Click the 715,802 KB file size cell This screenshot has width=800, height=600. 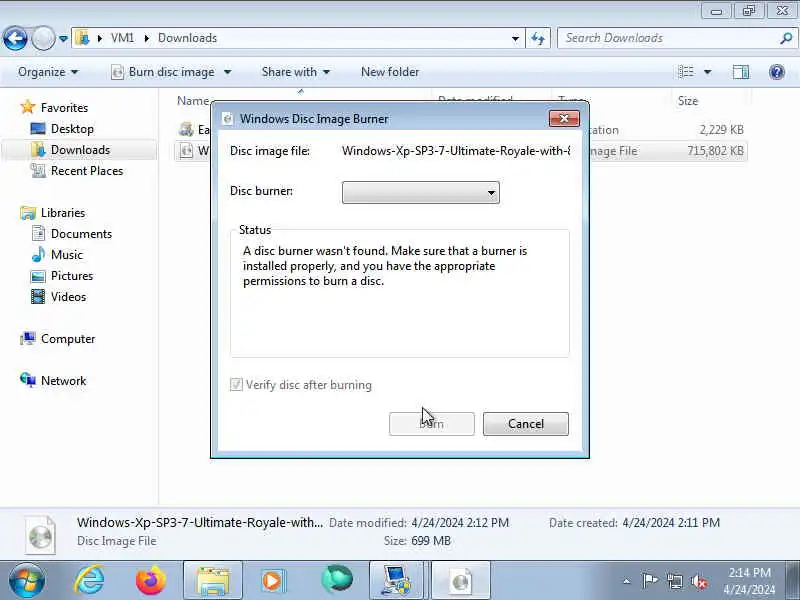click(x=715, y=151)
